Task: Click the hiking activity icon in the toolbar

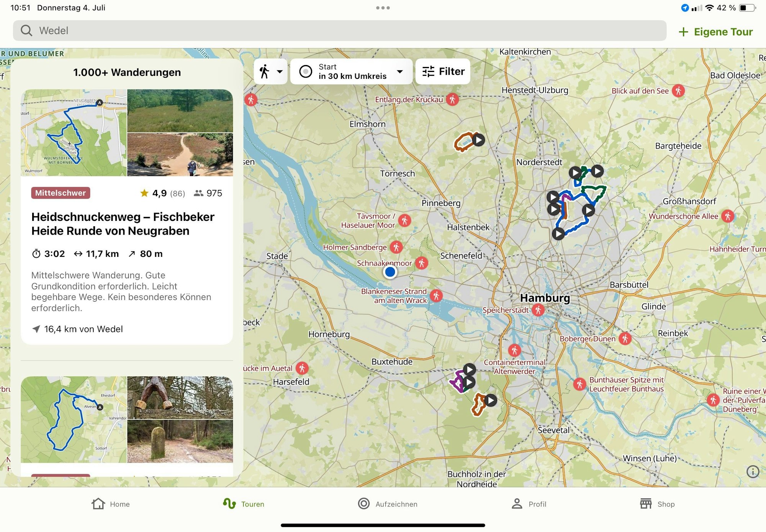Action: (265, 71)
